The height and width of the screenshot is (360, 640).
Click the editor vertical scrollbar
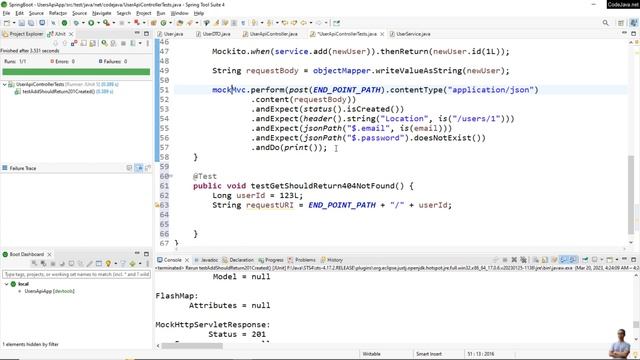[x=631, y=194]
